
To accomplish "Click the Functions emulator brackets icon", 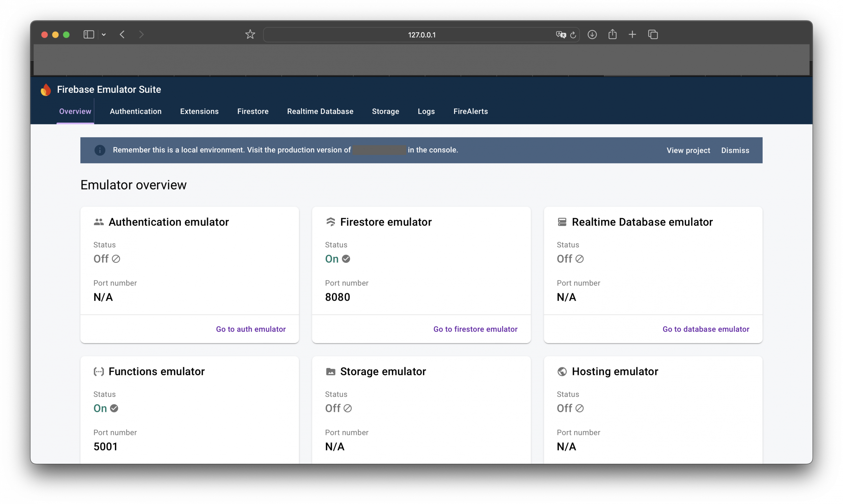I will (98, 371).
